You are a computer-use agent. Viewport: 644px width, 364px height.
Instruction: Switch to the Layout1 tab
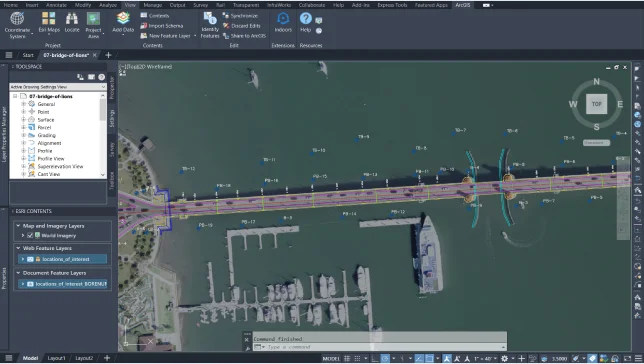[56, 358]
